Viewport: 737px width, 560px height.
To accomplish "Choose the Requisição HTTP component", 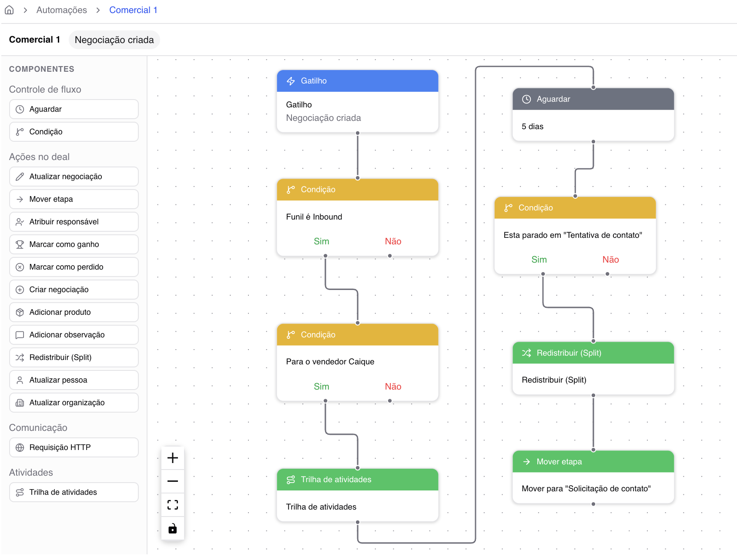I will (74, 447).
